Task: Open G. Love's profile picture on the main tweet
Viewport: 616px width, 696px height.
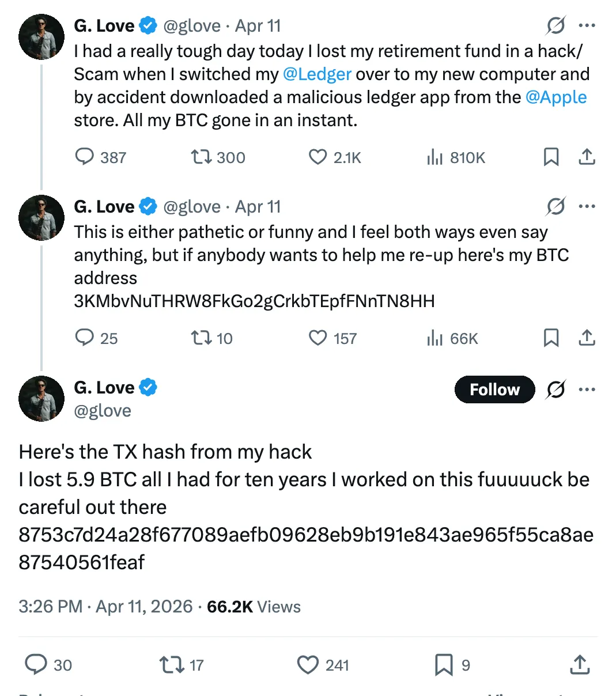Action: pyautogui.click(x=41, y=399)
